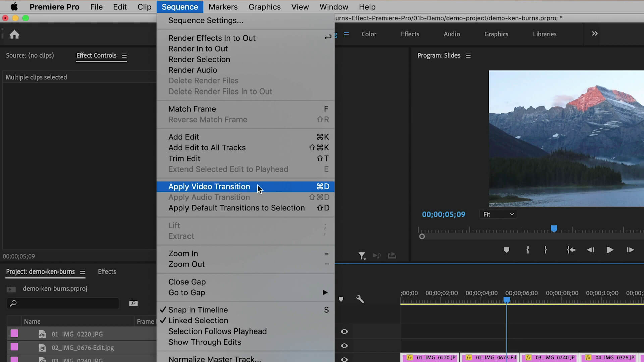Click the project bin icon beside demo-ken-burns.prproj
The width and height of the screenshot is (644, 362).
11,289
